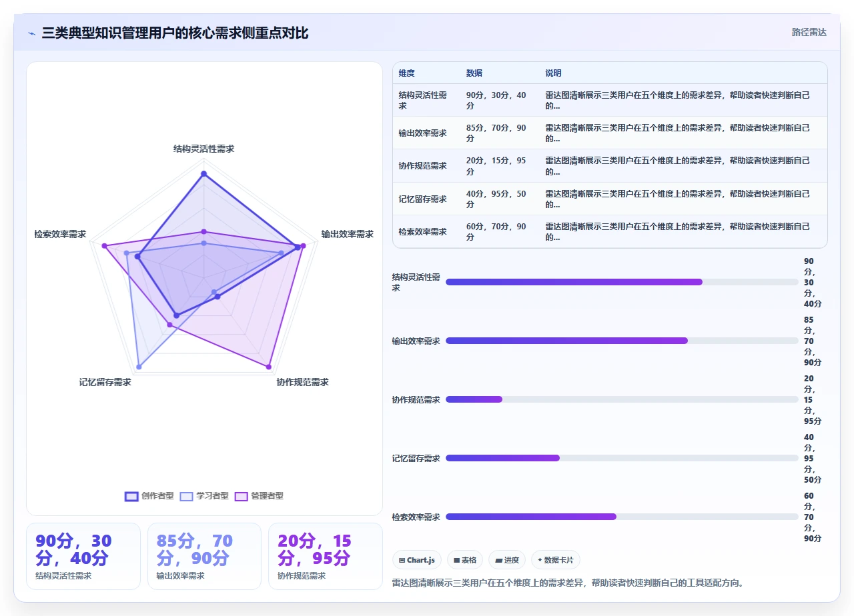Click the 检索效率需求 progress bar

[x=622, y=517]
